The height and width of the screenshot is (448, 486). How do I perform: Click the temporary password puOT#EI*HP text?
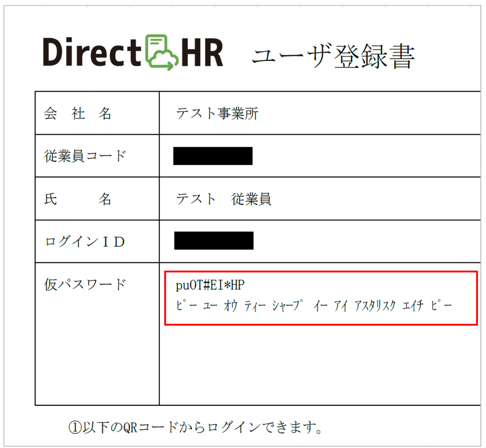(210, 285)
